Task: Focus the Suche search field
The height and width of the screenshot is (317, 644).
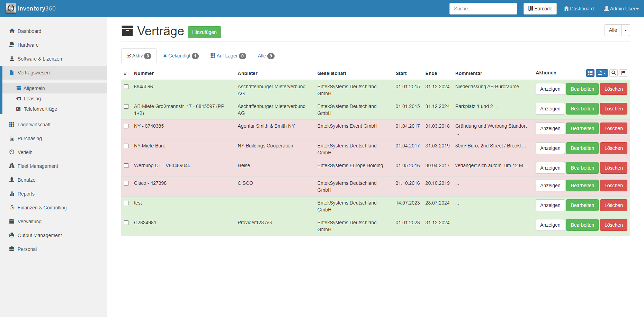Action: [x=483, y=9]
